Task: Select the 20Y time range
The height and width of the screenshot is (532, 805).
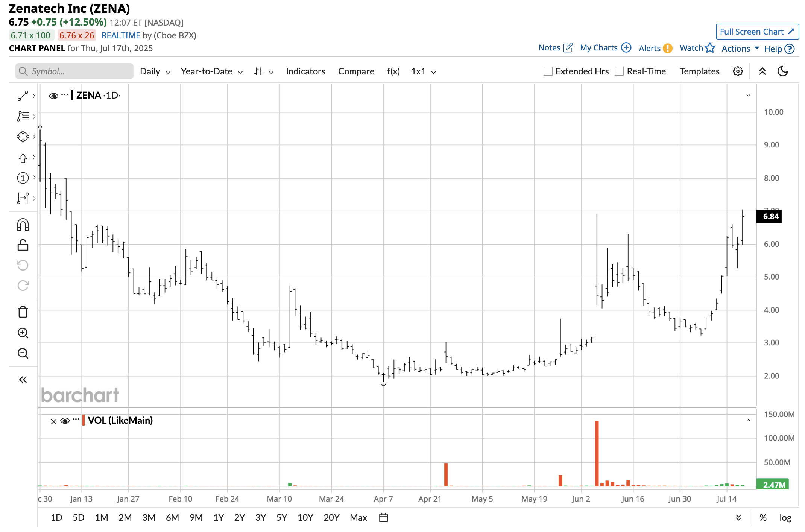Action: [x=331, y=518]
